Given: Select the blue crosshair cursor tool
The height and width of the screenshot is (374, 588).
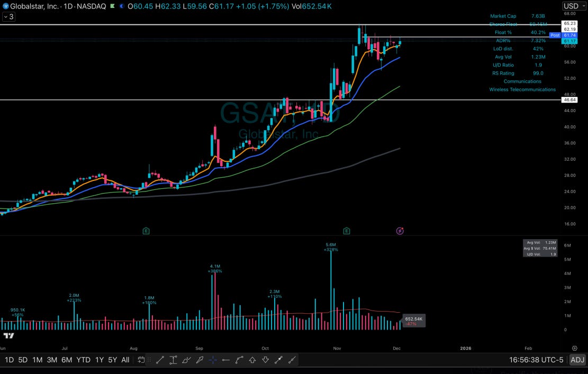Looking at the screenshot, I should [x=213, y=360].
